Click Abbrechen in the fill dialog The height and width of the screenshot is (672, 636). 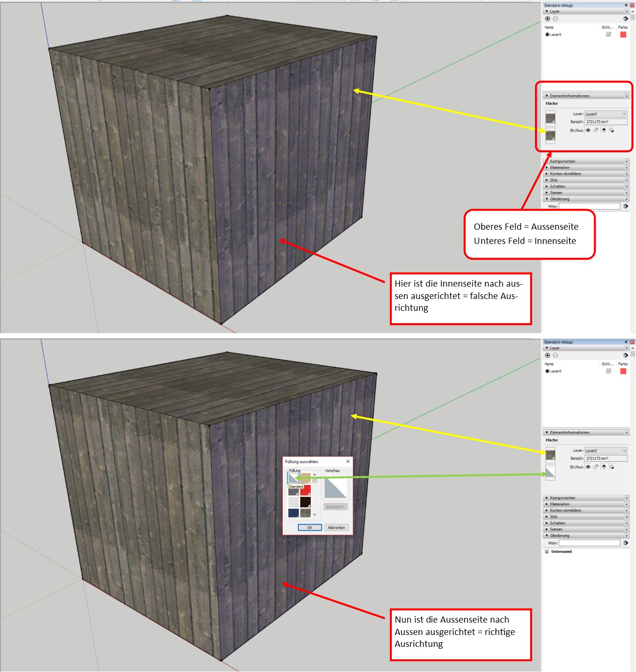(x=336, y=527)
